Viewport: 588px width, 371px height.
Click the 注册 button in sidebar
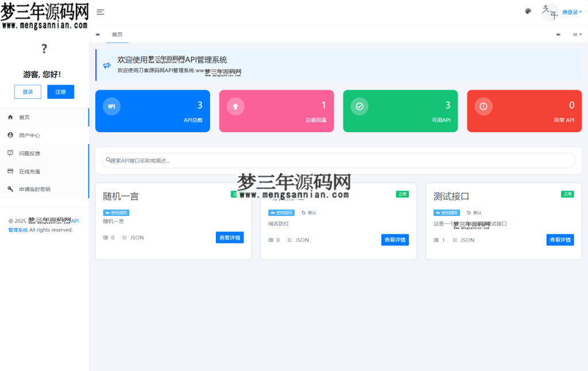(x=61, y=92)
